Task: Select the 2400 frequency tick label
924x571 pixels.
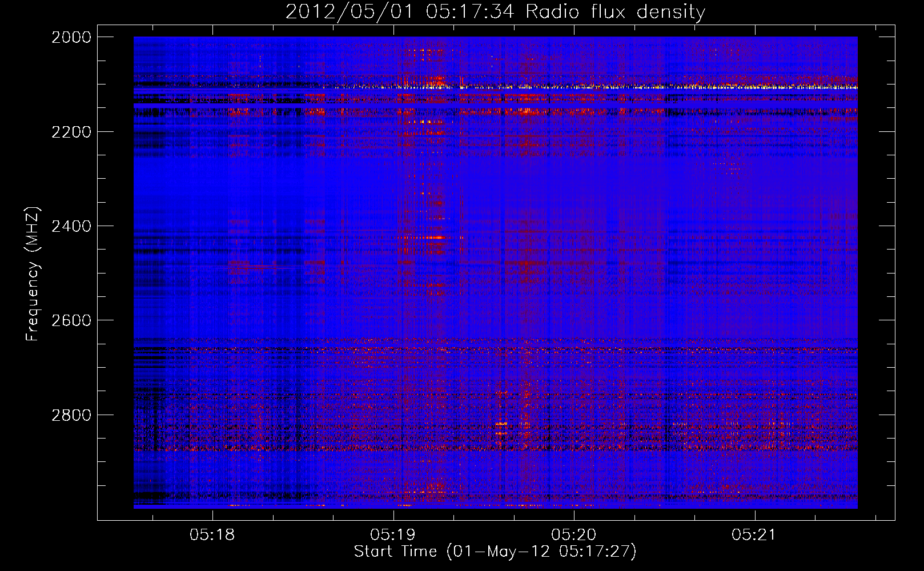Action: tap(71, 226)
